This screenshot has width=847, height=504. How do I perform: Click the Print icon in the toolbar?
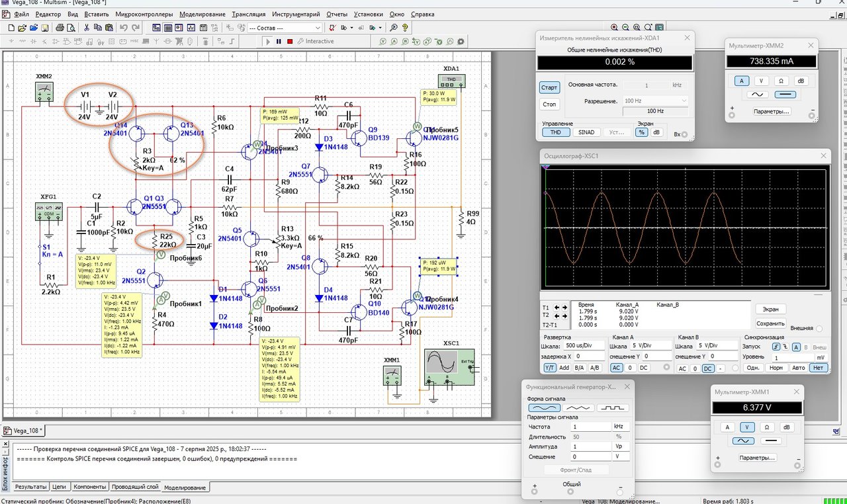pos(60,28)
